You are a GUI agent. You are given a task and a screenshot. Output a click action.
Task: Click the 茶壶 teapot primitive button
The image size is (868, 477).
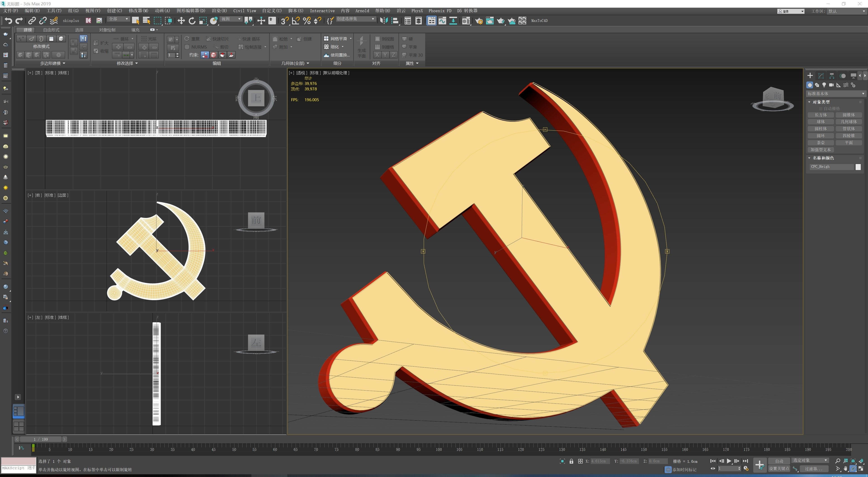tap(821, 143)
